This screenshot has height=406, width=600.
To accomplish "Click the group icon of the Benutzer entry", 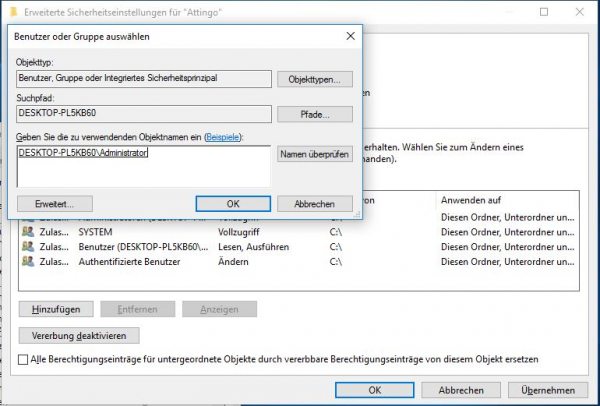I will pos(27,245).
